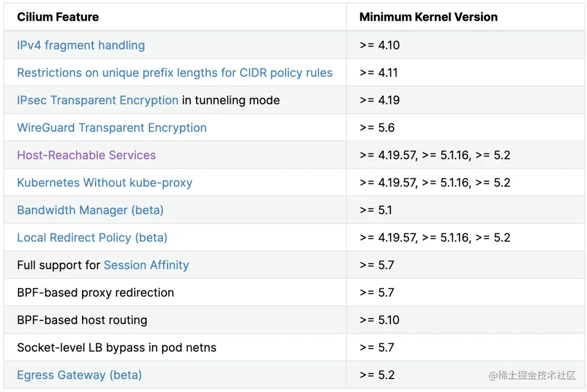Click the >= 4.10 kernel version cell
587x392 pixels.
tap(379, 46)
